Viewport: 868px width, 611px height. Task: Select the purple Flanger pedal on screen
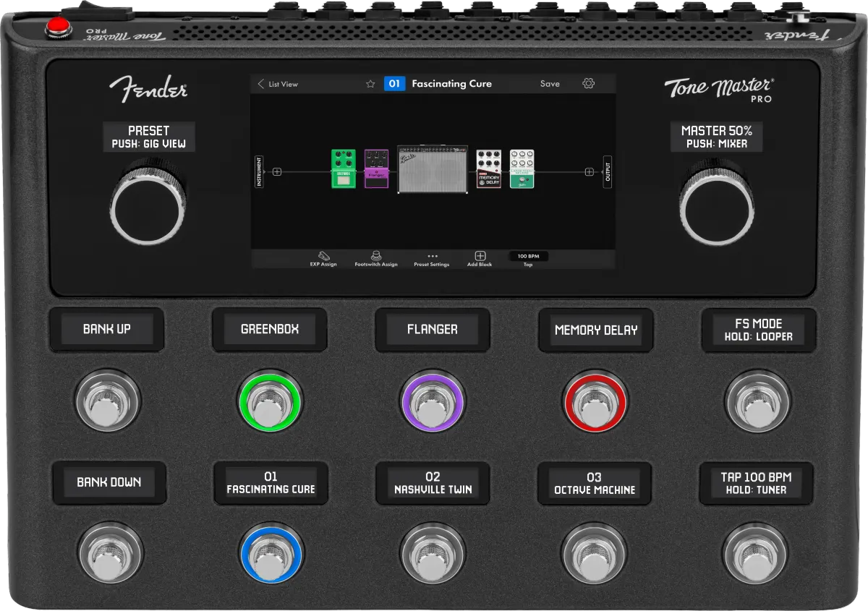tap(376, 169)
